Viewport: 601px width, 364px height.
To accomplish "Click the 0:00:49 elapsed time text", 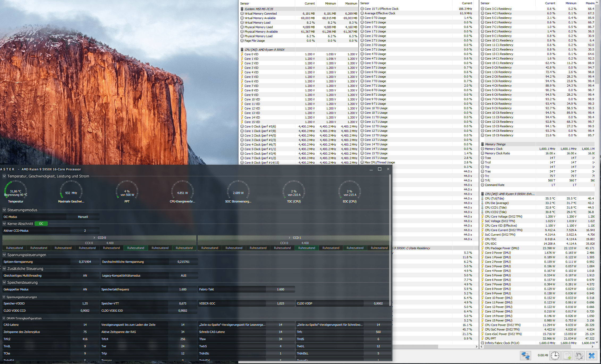I will pos(543,355).
